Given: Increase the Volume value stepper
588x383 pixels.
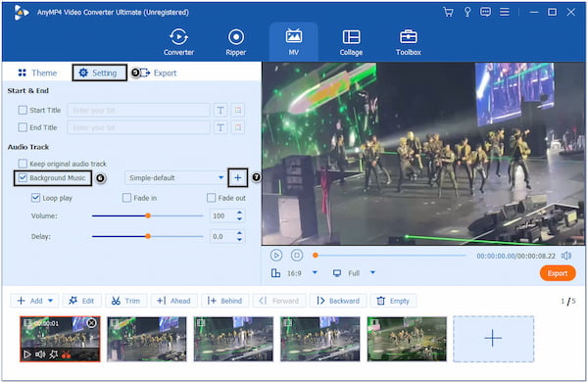Looking at the screenshot, I should click(x=239, y=213).
